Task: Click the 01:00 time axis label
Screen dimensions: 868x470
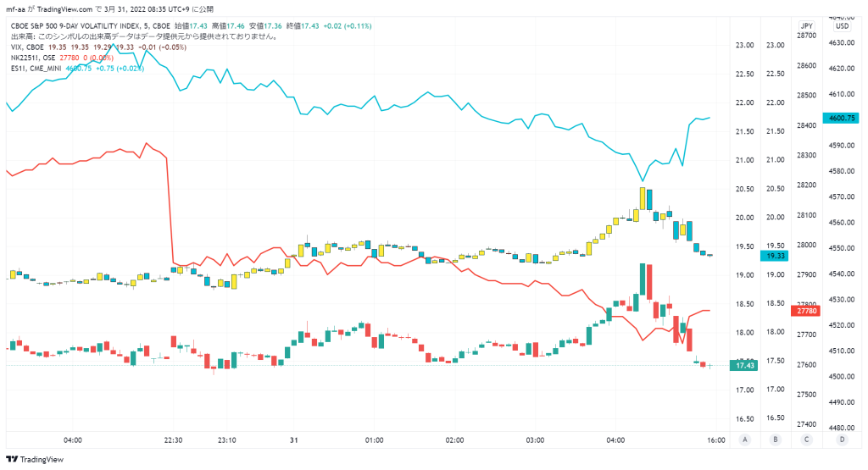Action: [x=374, y=440]
